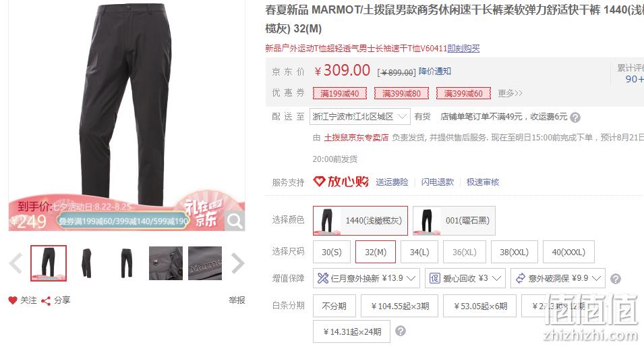The height and width of the screenshot is (347, 644).
Task: Select size 38(XXL)
Action: [515, 252]
